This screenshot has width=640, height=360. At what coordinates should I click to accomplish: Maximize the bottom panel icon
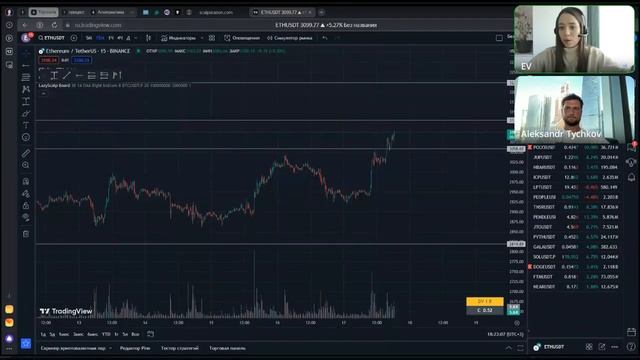520,348
